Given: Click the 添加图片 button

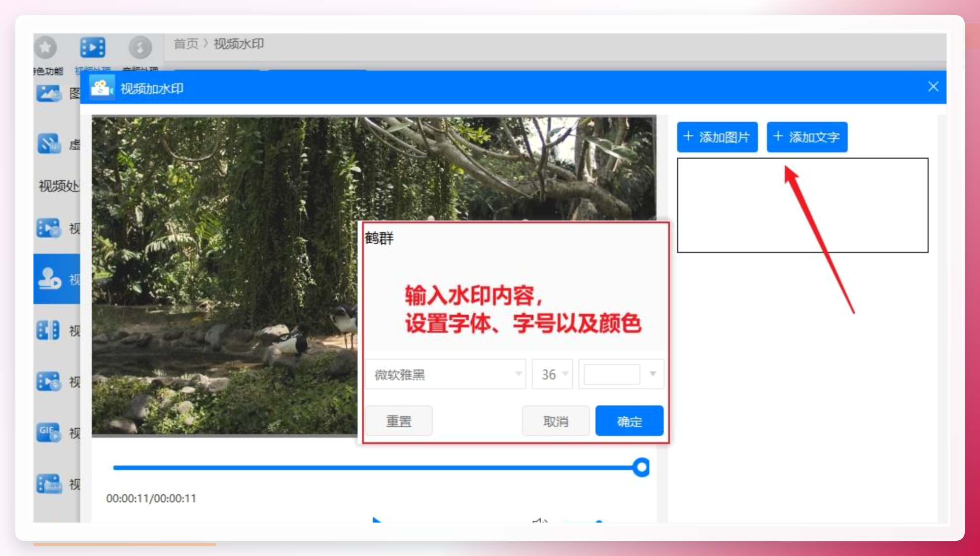Looking at the screenshot, I should pyautogui.click(x=717, y=137).
